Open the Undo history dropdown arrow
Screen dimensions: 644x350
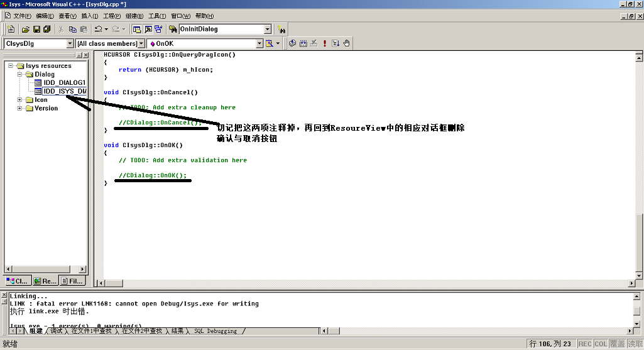click(x=106, y=29)
